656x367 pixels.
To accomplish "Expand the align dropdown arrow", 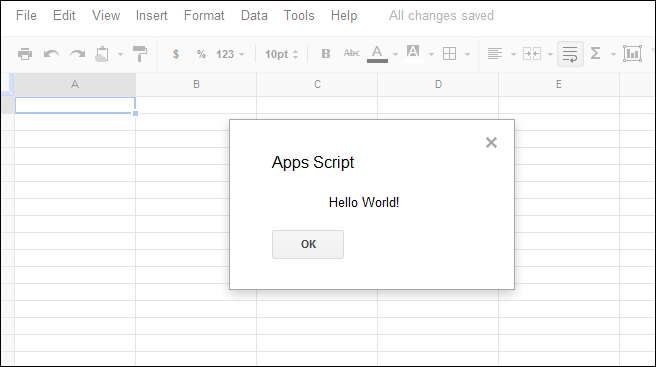I will [x=513, y=54].
